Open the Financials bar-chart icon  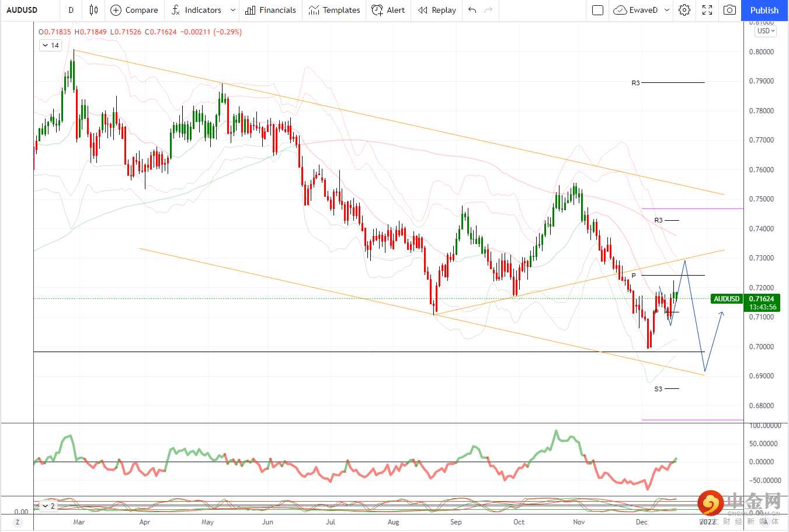[x=251, y=10]
